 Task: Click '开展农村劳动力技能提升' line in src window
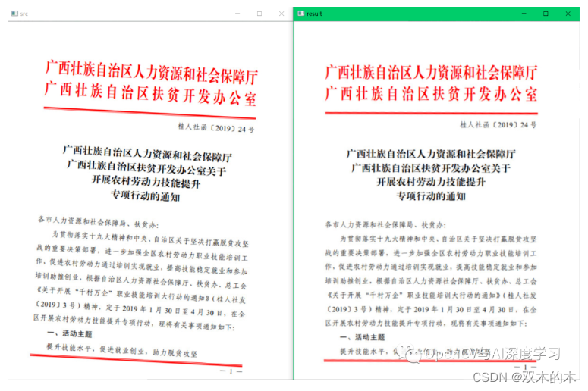pyautogui.click(x=146, y=182)
